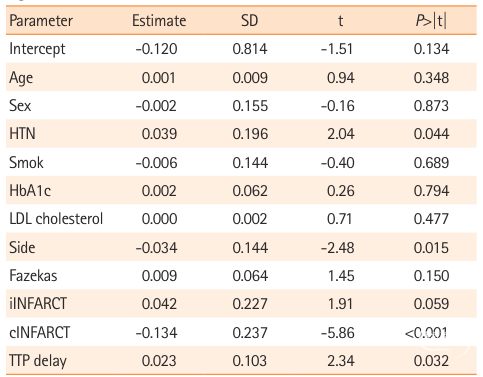Click the <0.001 p-value cell

click(426, 332)
